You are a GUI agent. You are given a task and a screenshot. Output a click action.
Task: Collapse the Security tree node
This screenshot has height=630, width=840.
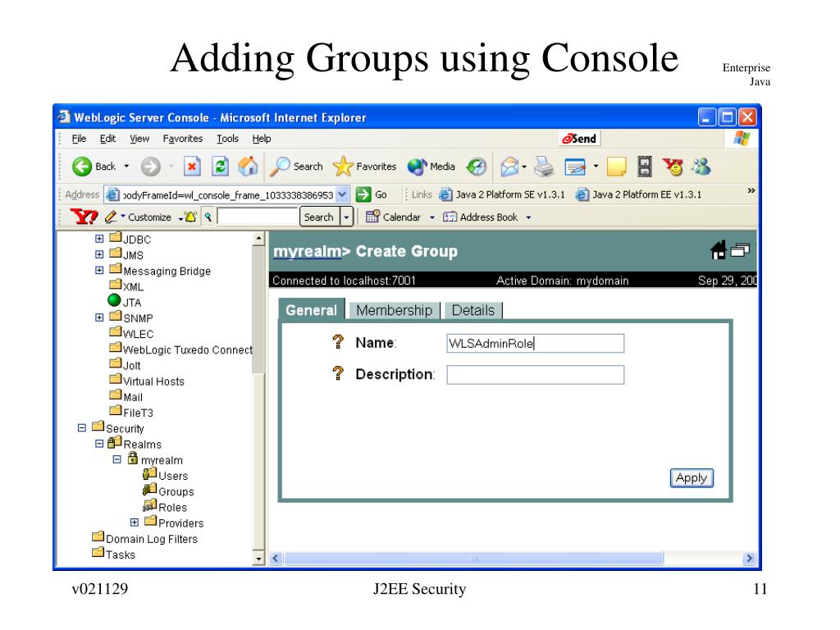[x=81, y=427]
